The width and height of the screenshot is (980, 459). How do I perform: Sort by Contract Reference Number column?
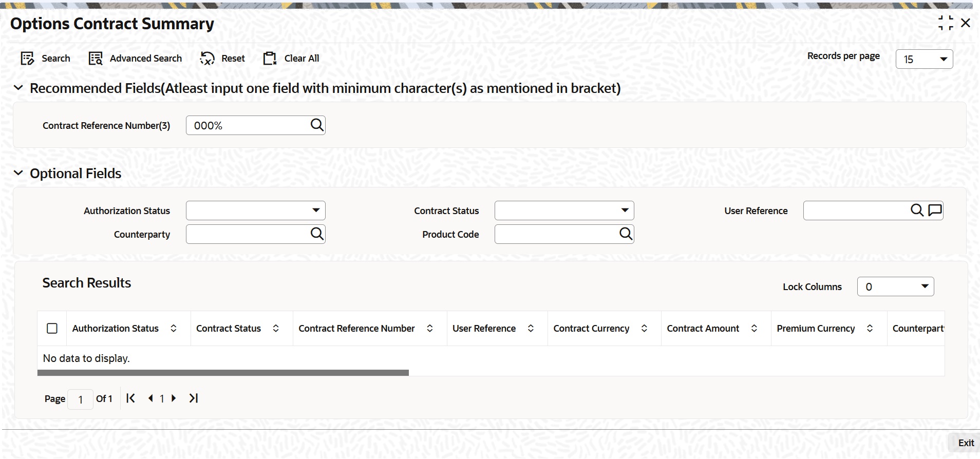(x=430, y=328)
